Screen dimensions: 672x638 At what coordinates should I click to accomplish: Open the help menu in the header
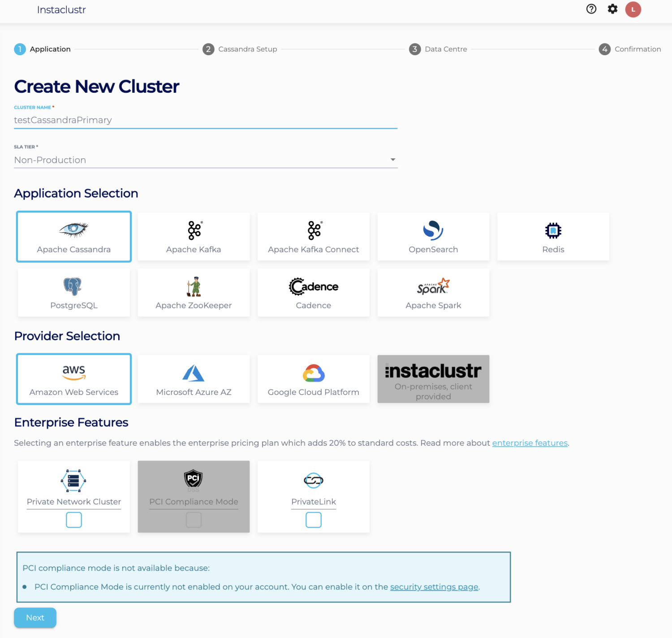[591, 9]
